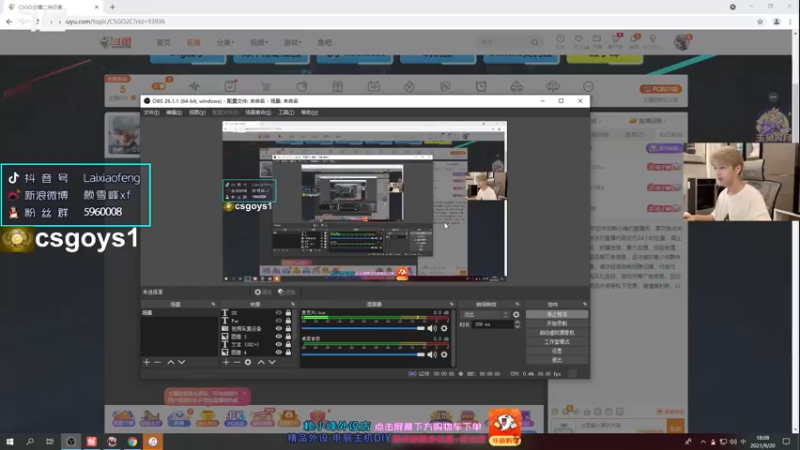Open OBS 设置 from the controls panel

[557, 351]
